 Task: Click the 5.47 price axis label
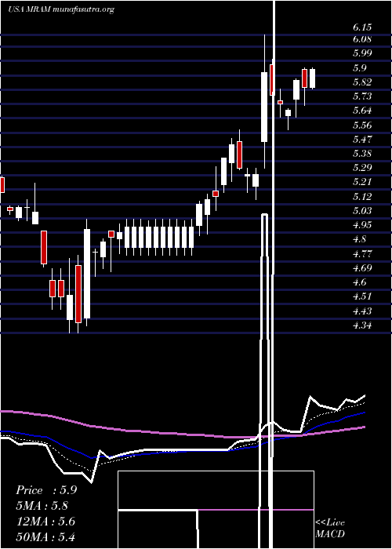coord(362,139)
